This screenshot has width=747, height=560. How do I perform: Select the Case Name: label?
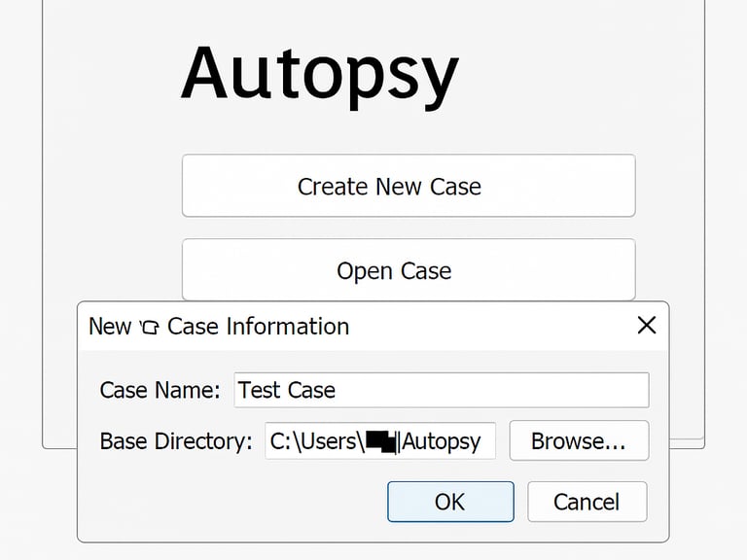[x=160, y=391]
